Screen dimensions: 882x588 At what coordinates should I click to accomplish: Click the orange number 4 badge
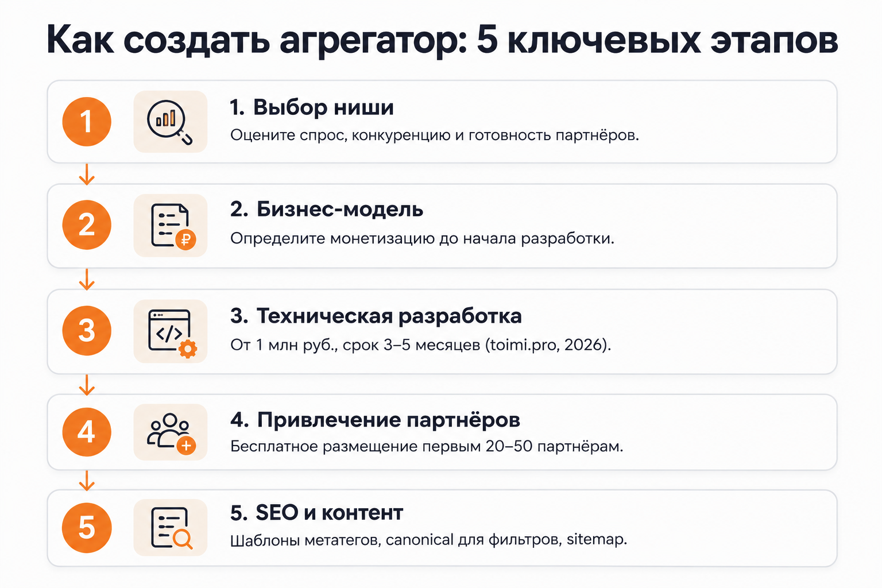coord(87,432)
